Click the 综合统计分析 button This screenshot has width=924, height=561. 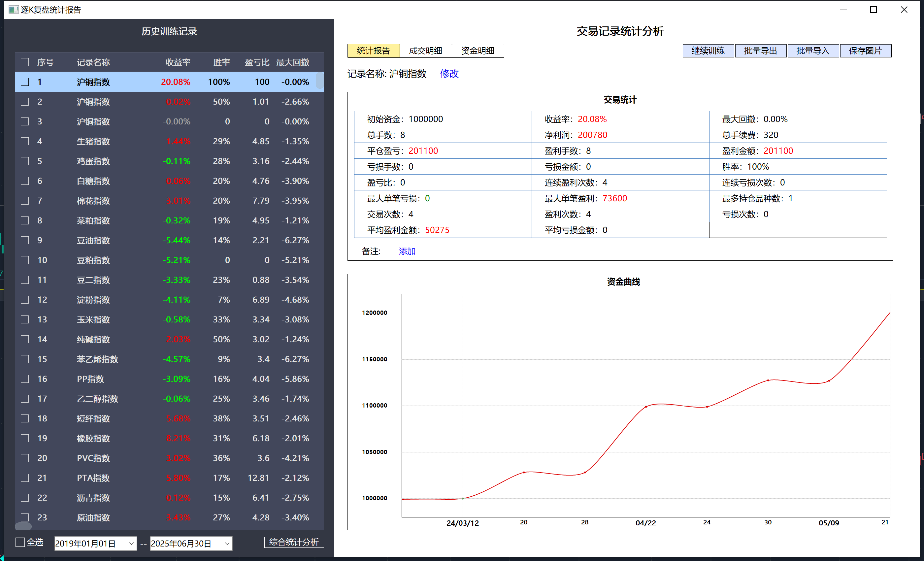point(294,542)
